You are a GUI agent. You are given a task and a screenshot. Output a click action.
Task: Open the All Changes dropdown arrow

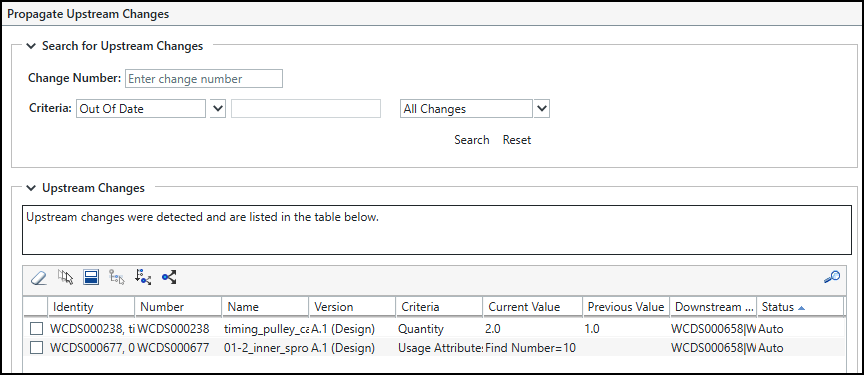pos(542,108)
